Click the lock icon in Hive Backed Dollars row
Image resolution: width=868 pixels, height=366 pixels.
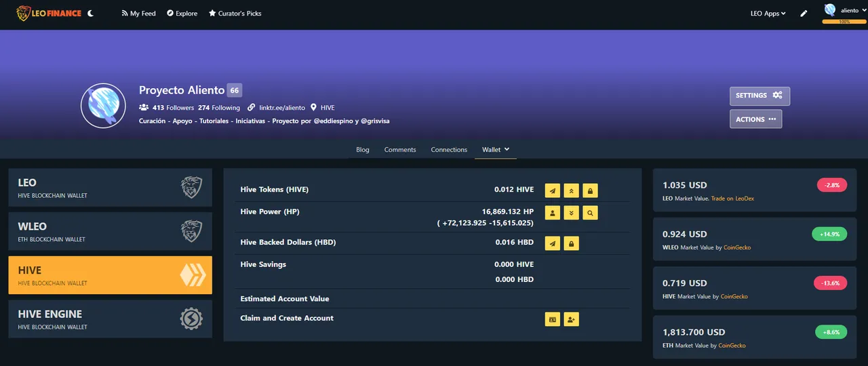tap(572, 243)
